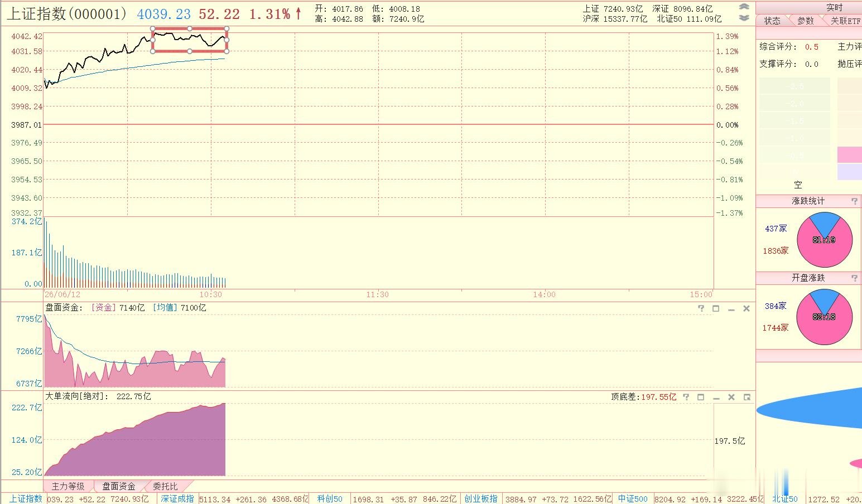Switch to the 主力等级 tab

pos(68,486)
